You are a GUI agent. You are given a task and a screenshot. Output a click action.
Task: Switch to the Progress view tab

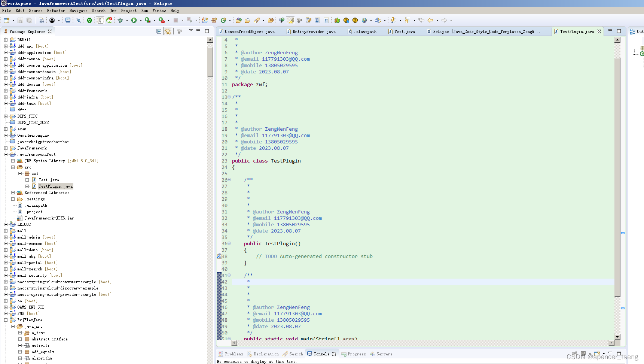[353, 354]
